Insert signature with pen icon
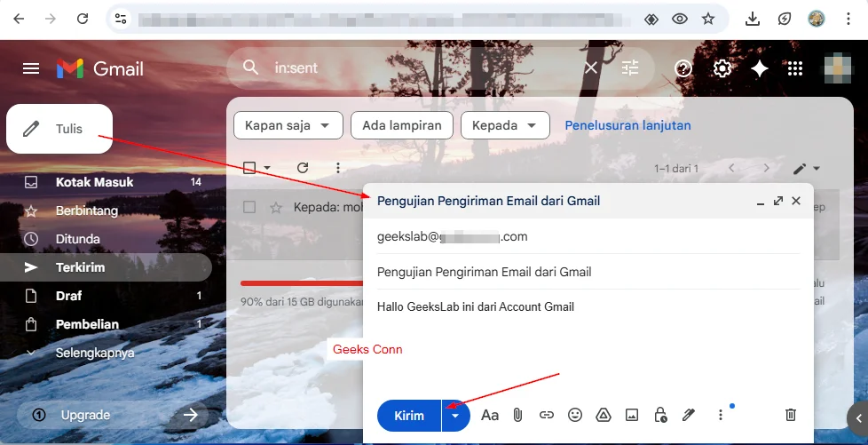868x445 pixels. 689,415
